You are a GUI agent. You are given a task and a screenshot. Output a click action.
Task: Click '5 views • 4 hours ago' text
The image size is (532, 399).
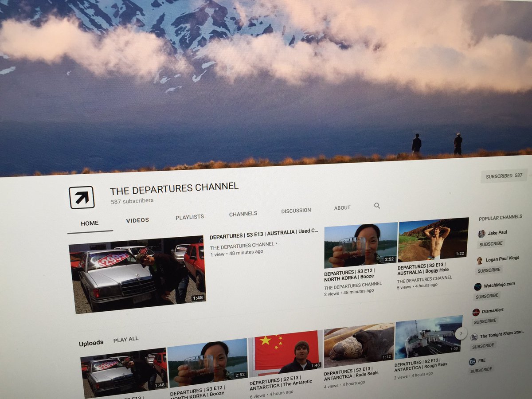pos(417,286)
